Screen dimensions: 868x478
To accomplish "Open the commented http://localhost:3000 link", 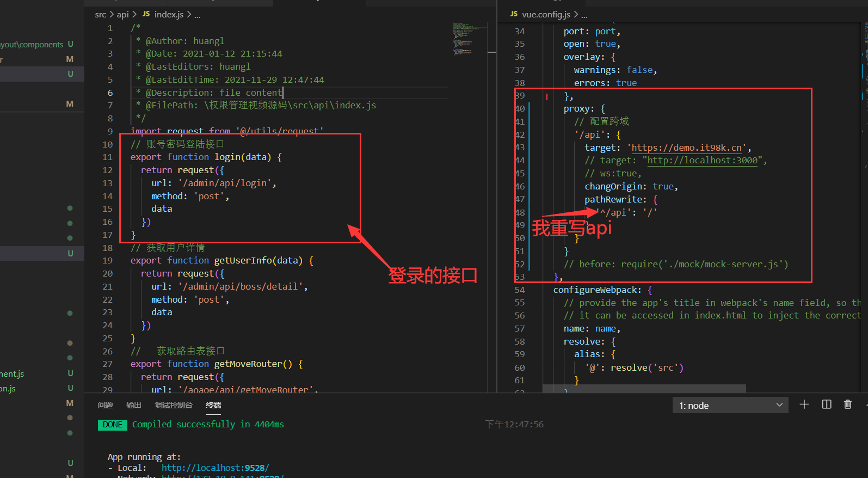I will (702, 161).
